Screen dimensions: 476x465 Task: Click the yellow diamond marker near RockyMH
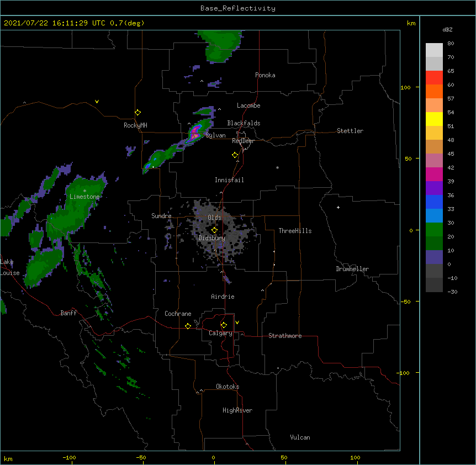coord(137,113)
